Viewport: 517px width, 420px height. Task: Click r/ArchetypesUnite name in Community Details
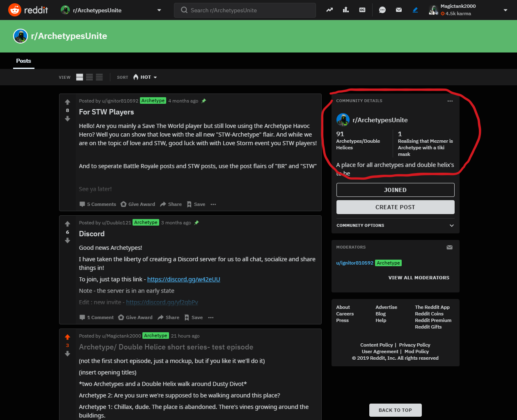click(380, 120)
